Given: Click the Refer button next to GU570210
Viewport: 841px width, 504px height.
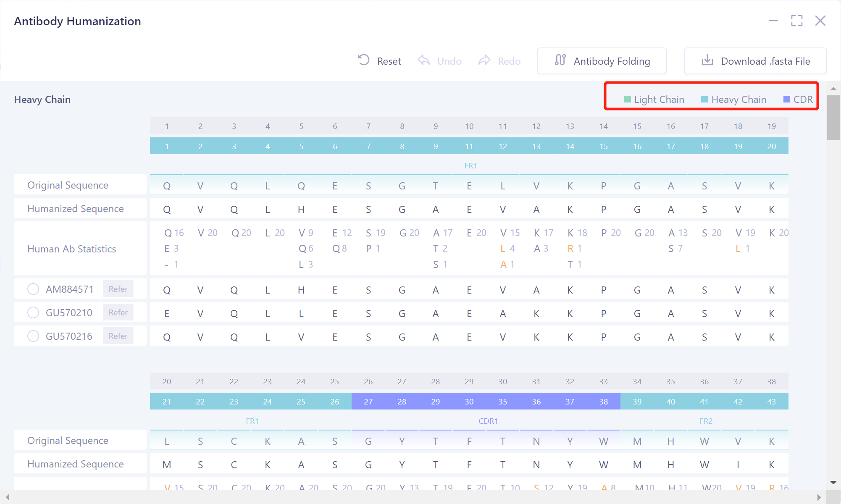Looking at the screenshot, I should (x=118, y=312).
